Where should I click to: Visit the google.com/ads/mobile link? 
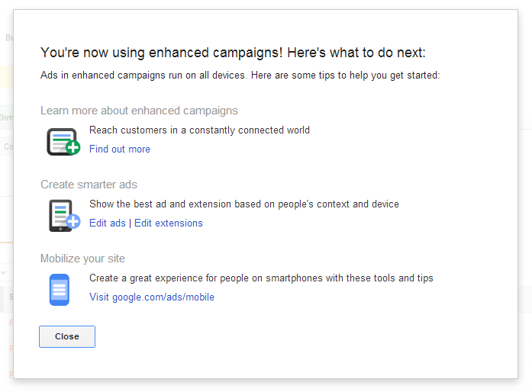tap(152, 297)
